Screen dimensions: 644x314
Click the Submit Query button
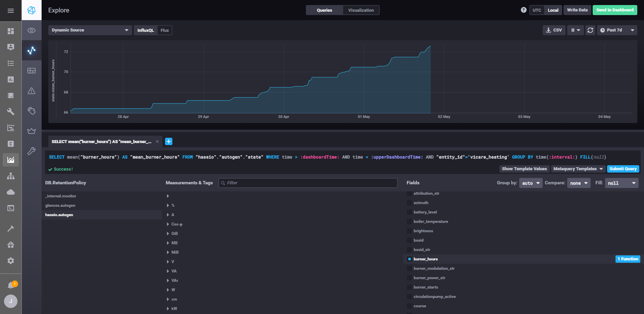[623, 169]
